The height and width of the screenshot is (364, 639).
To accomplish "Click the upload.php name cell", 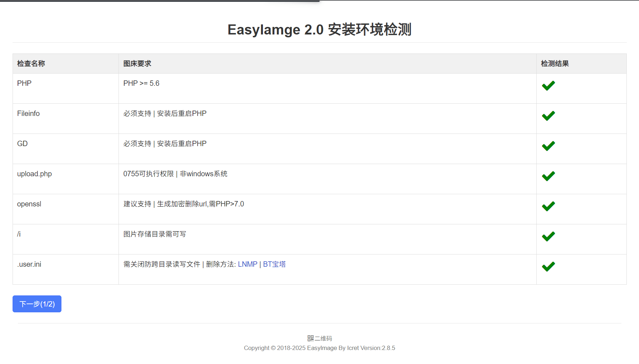I will coord(34,174).
